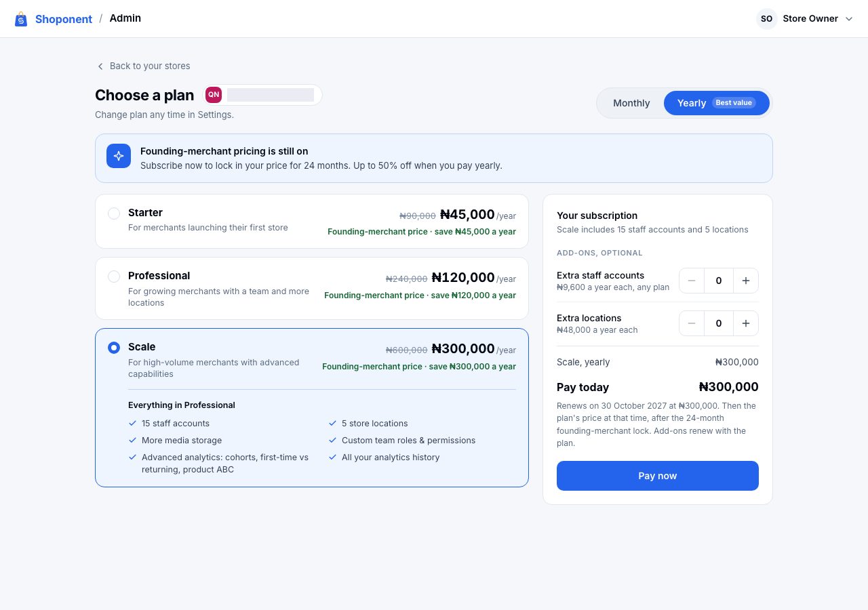Click the extra staff accounts quantity field
The height and width of the screenshot is (610, 868).
[x=719, y=281]
